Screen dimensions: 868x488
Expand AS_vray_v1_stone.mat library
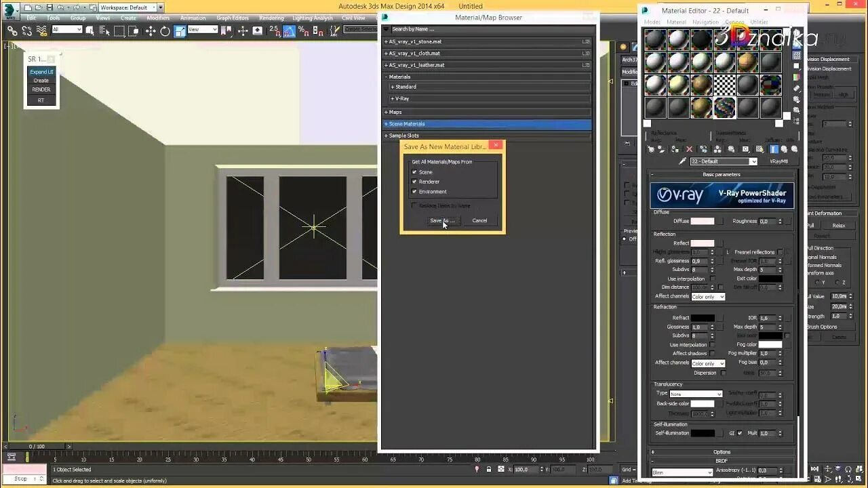tap(487, 41)
